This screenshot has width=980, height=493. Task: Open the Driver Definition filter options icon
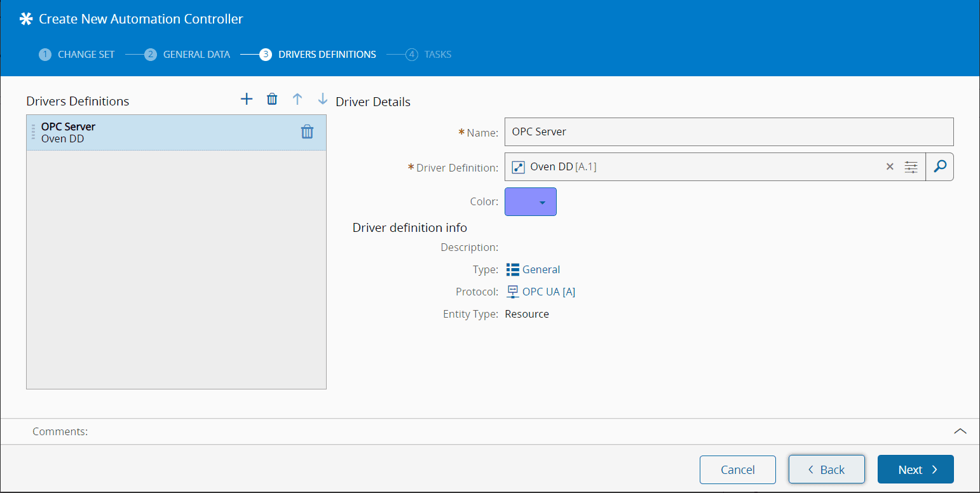click(911, 167)
